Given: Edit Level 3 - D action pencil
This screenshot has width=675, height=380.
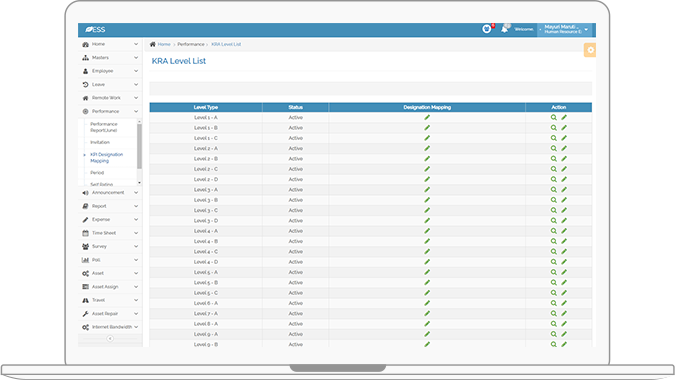Looking at the screenshot, I should tap(564, 221).
